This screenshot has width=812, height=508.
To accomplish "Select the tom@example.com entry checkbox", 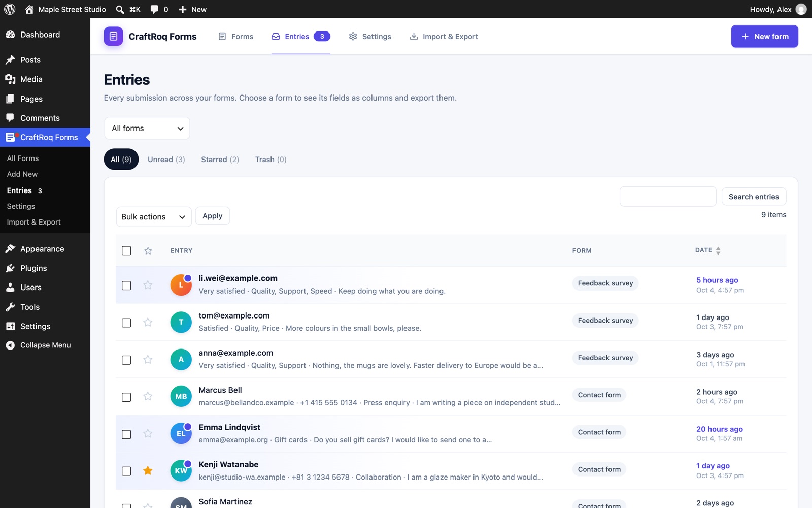I will 126,323.
